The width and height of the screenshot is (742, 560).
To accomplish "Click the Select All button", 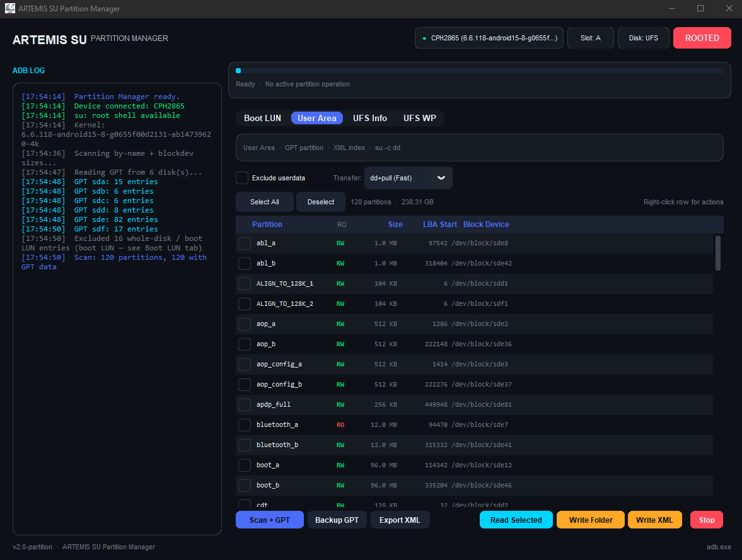I will pos(265,202).
